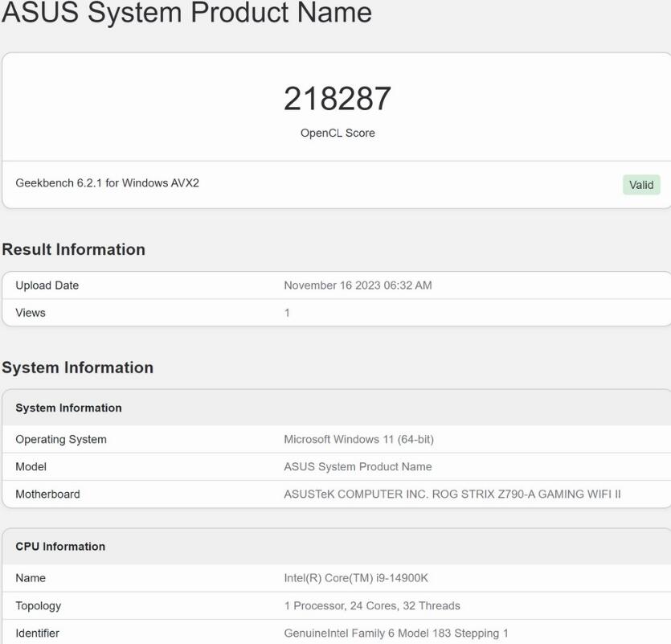
Task: Select the 24 Cores 32 Threads value
Action: click(x=374, y=605)
